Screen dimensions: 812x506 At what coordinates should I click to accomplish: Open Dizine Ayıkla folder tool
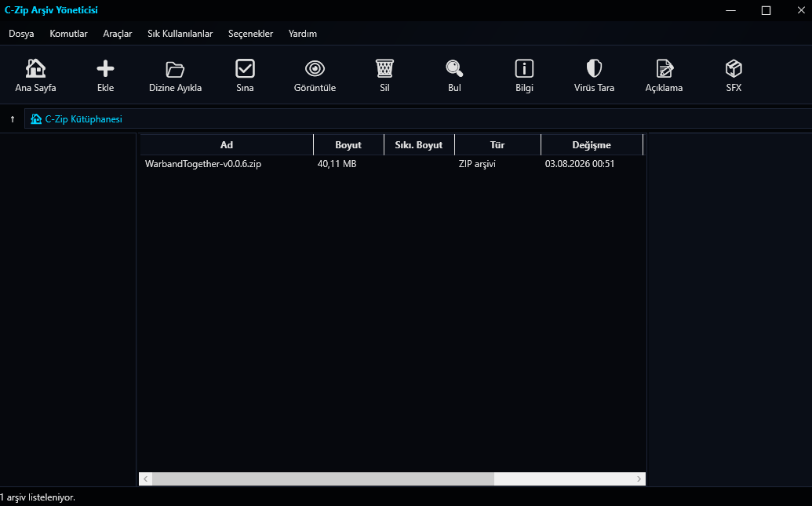(175, 68)
